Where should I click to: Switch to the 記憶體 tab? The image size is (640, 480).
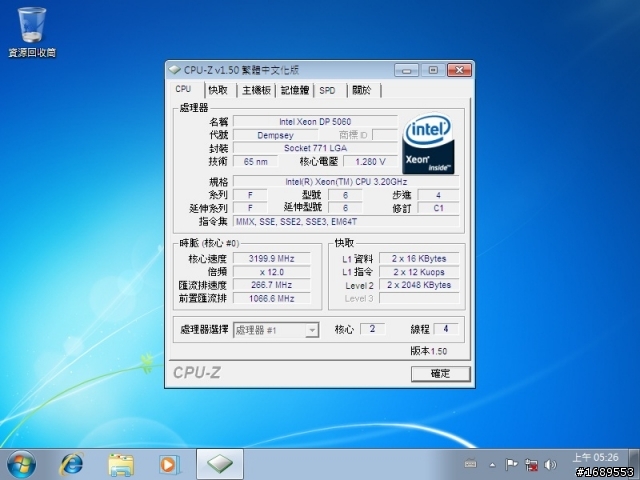point(295,90)
